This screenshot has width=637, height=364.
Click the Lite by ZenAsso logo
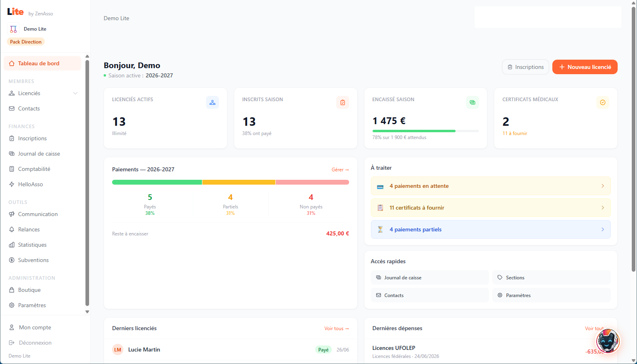tap(30, 12)
